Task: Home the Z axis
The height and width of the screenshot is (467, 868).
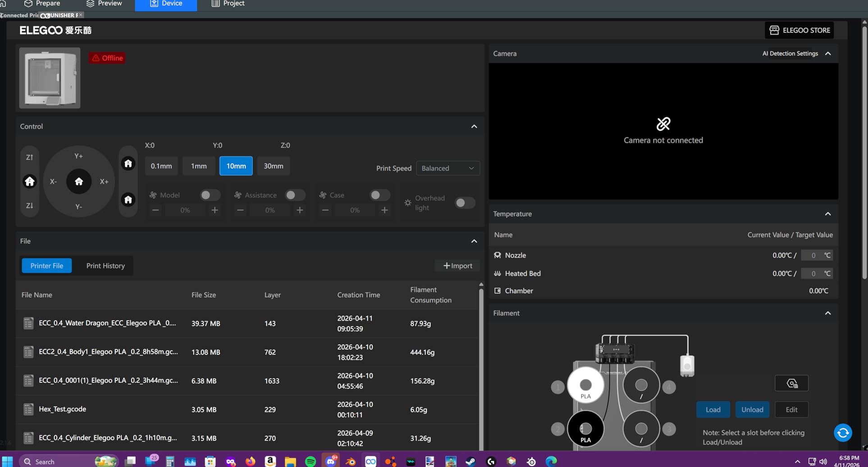Action: pyautogui.click(x=30, y=181)
